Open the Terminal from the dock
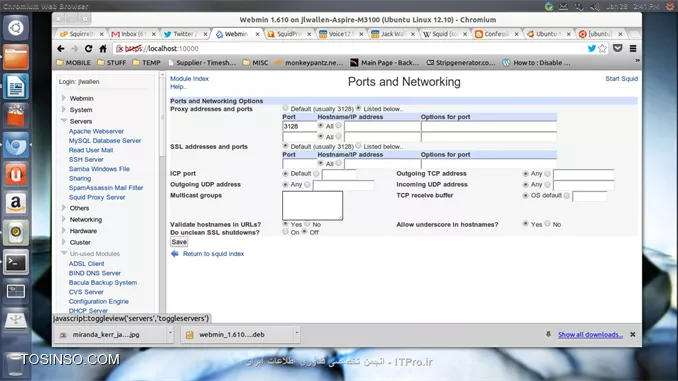 pyautogui.click(x=16, y=262)
